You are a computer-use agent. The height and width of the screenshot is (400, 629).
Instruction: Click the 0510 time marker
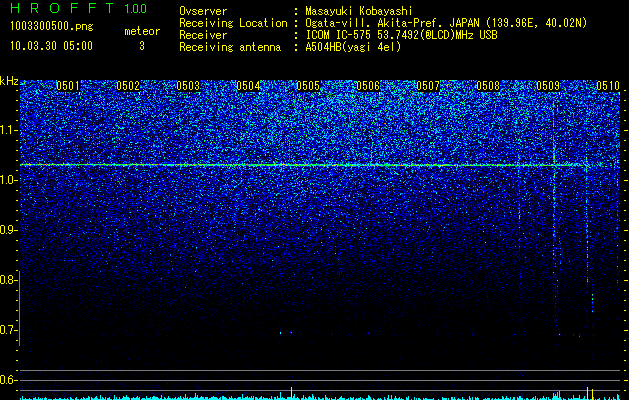(x=608, y=86)
